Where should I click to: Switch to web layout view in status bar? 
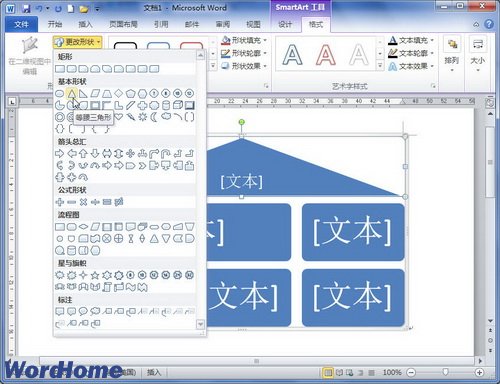[349, 372]
